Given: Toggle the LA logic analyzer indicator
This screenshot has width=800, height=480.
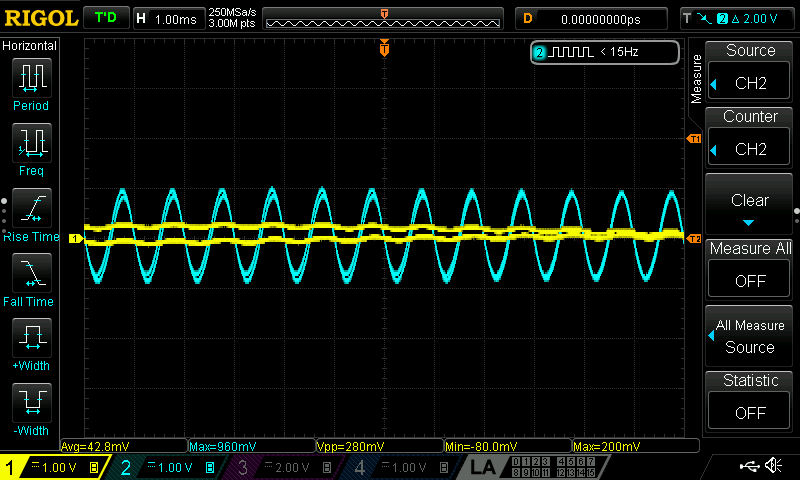Looking at the screenshot, I should coord(484,467).
